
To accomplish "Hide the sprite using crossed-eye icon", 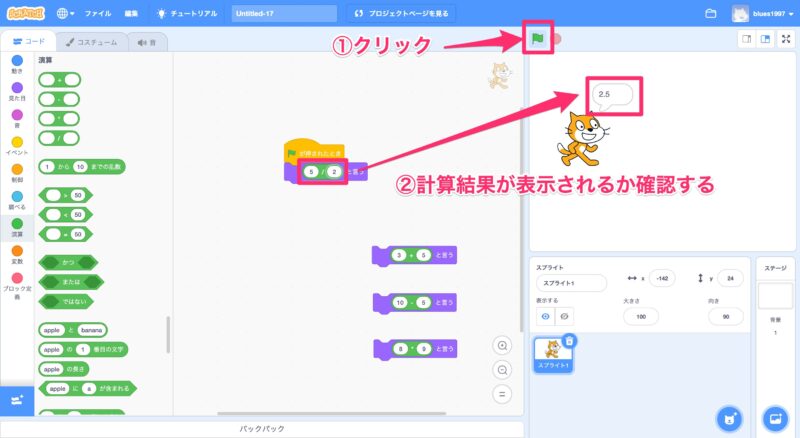I will click(565, 316).
